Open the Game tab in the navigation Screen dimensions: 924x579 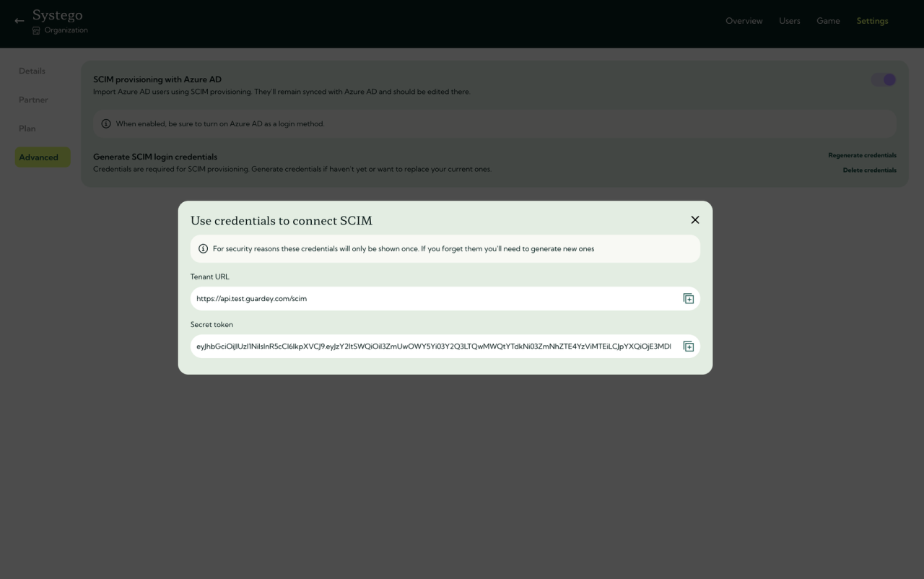point(828,21)
